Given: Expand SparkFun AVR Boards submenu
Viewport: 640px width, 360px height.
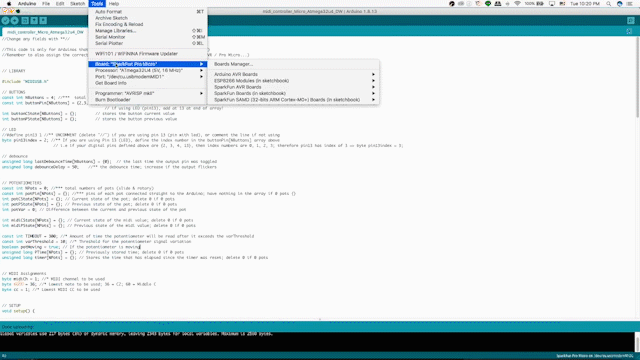Looking at the screenshot, I should pyautogui.click(x=293, y=87).
